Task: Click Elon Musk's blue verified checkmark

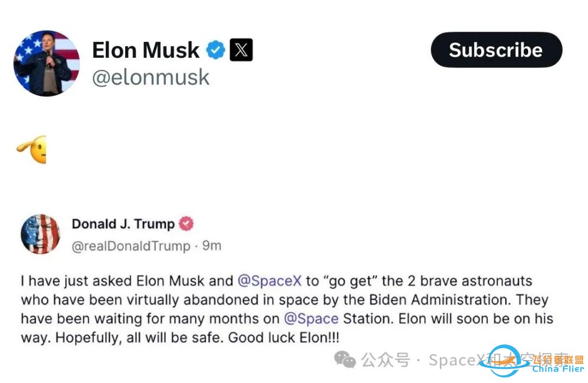Action: [216, 50]
